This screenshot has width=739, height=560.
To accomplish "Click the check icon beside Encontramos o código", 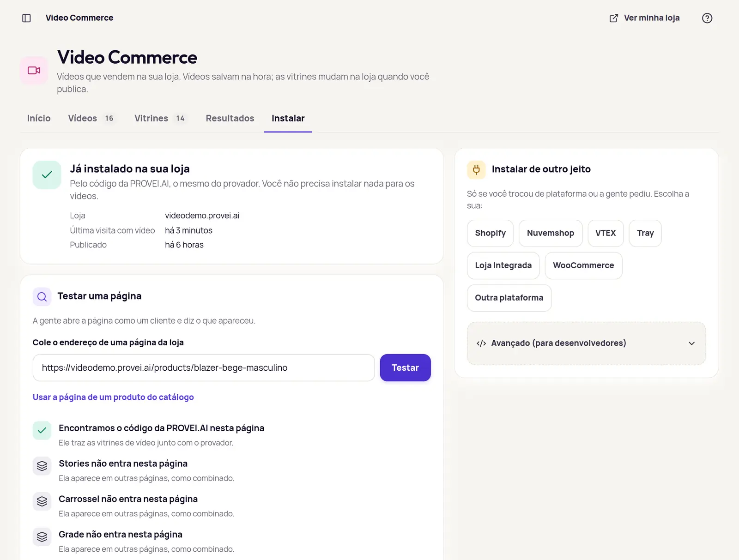I will point(42,430).
